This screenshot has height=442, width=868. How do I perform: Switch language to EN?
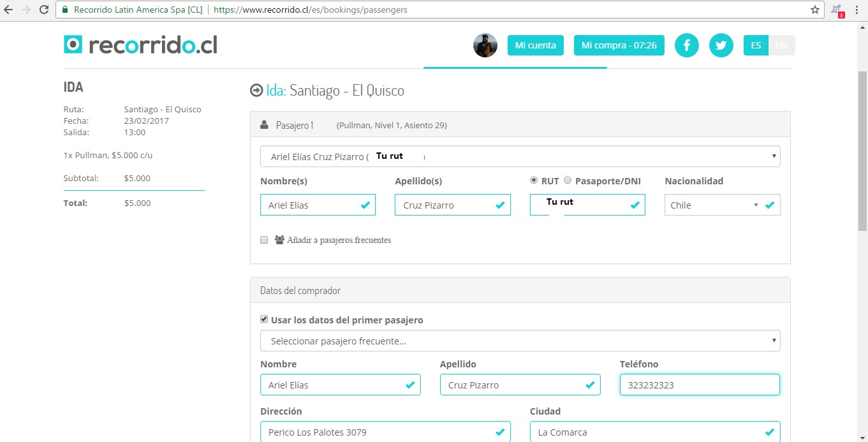tap(782, 45)
